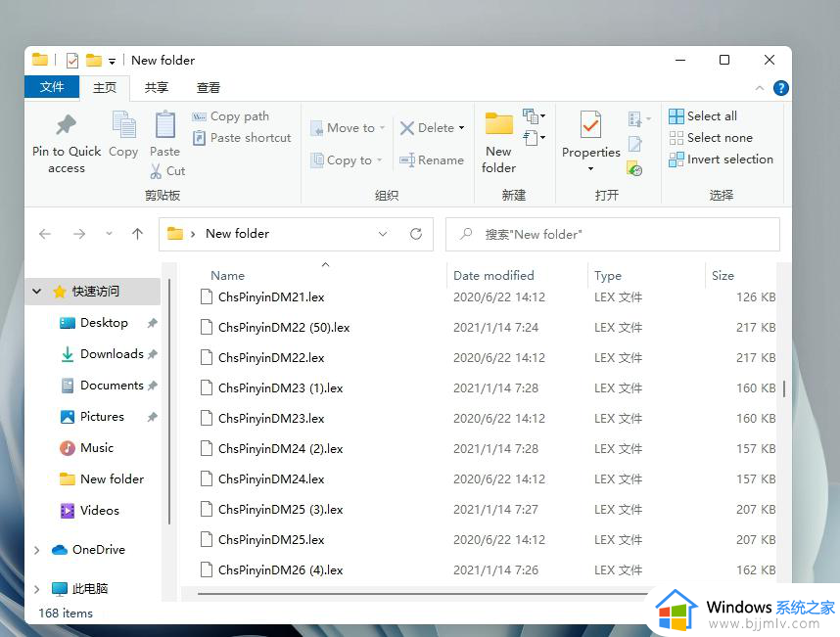Click the quick access Properties icon
Image resolution: width=840 pixels, height=637 pixels.
72,61
